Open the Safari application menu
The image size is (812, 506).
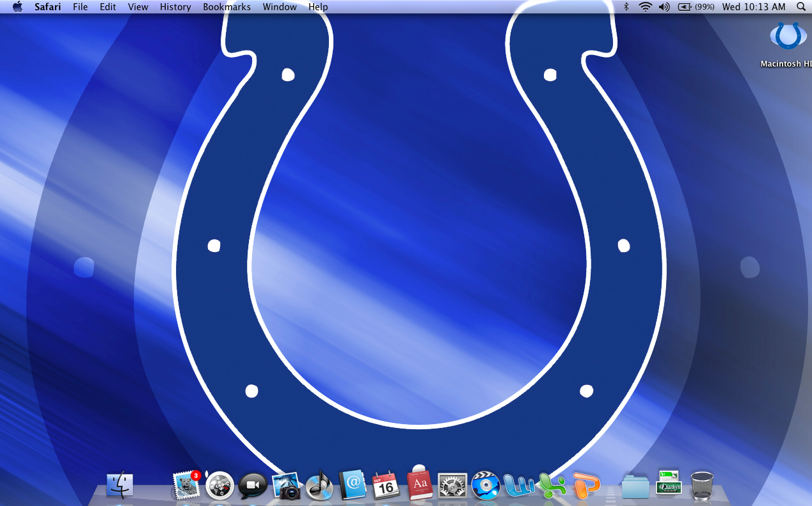(48, 7)
